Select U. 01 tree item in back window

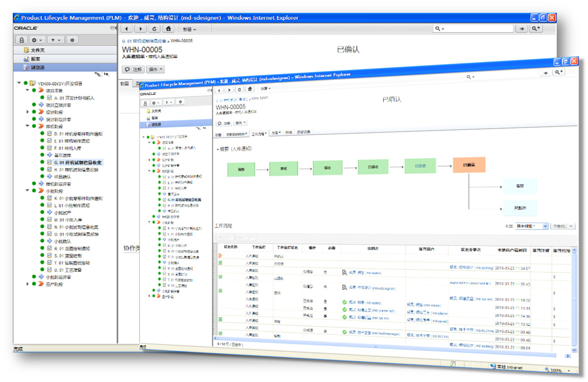pyautogui.click(x=68, y=270)
